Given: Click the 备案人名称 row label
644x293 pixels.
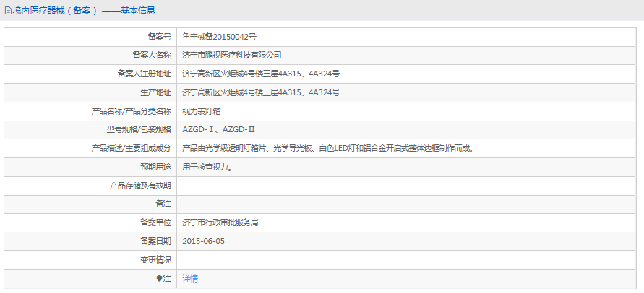Looking at the screenshot, I should (x=152, y=55).
